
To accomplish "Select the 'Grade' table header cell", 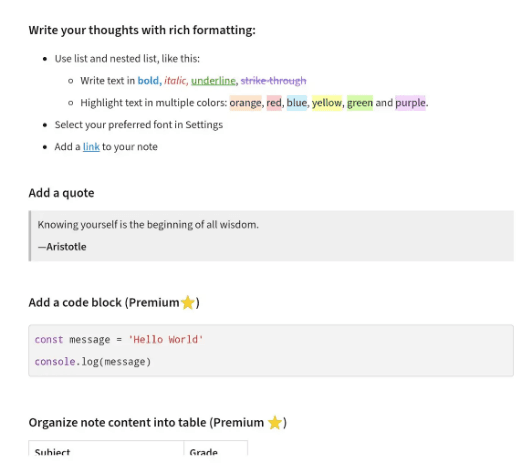I will click(x=216, y=449).
